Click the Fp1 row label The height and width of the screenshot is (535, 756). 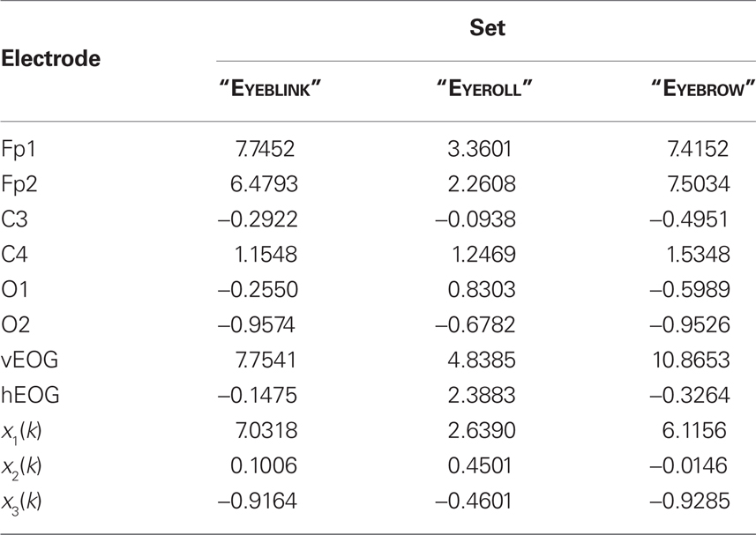coord(19,149)
